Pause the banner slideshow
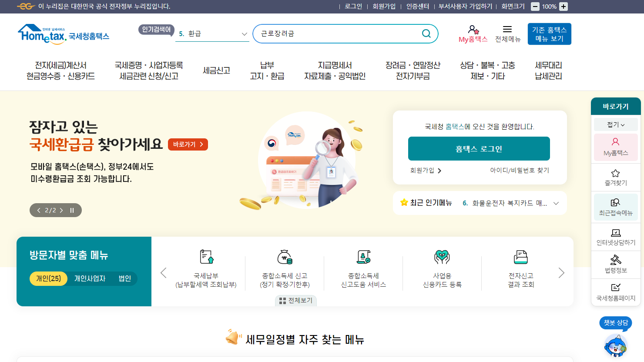This screenshot has width=644, height=362. click(x=72, y=210)
